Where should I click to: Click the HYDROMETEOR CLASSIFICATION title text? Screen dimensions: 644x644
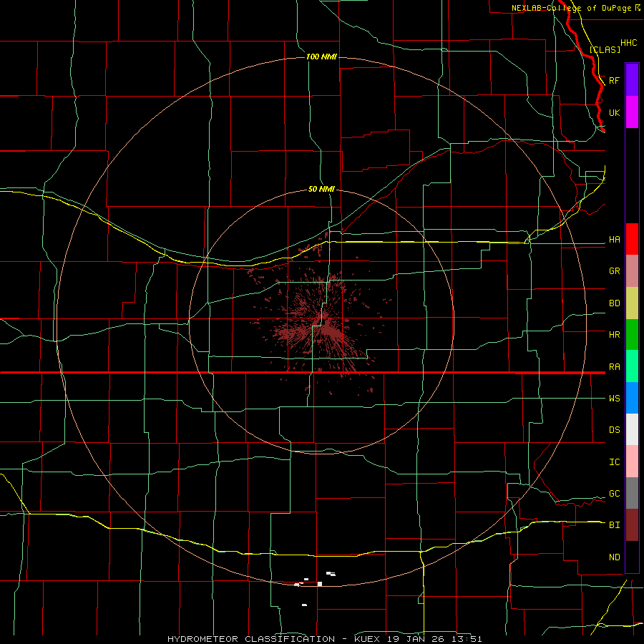pos(251,639)
